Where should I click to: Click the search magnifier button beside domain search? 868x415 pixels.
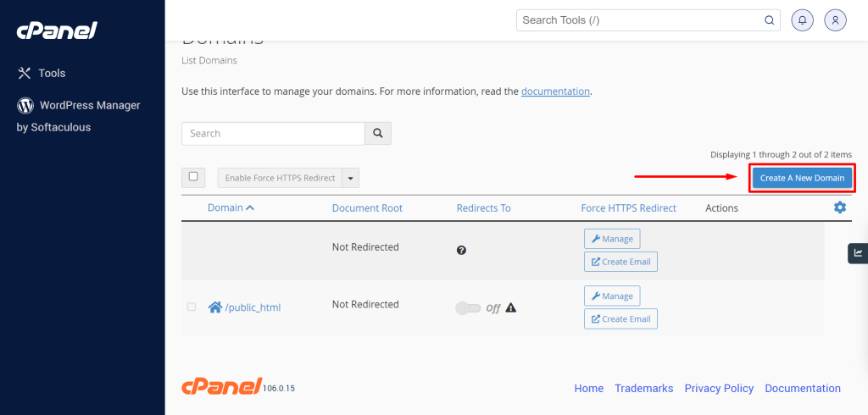(x=378, y=133)
